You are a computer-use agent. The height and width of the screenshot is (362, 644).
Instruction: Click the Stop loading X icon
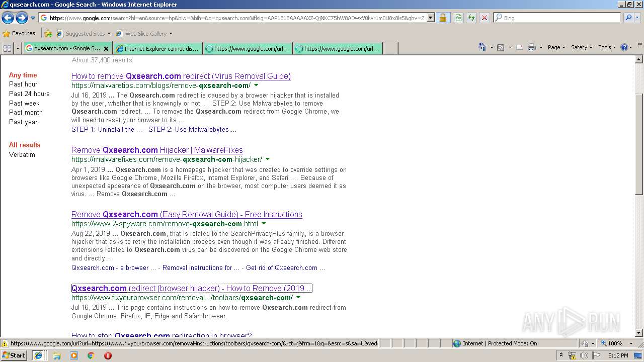(485, 18)
